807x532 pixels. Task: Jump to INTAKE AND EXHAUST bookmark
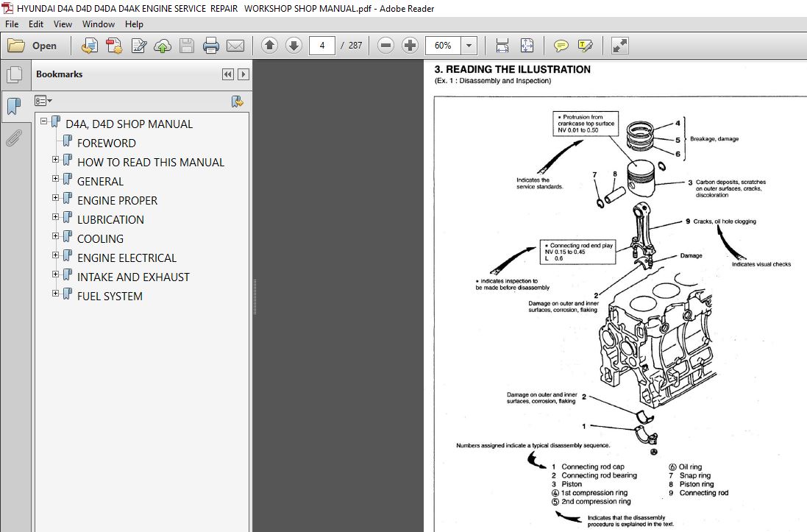coord(133,277)
